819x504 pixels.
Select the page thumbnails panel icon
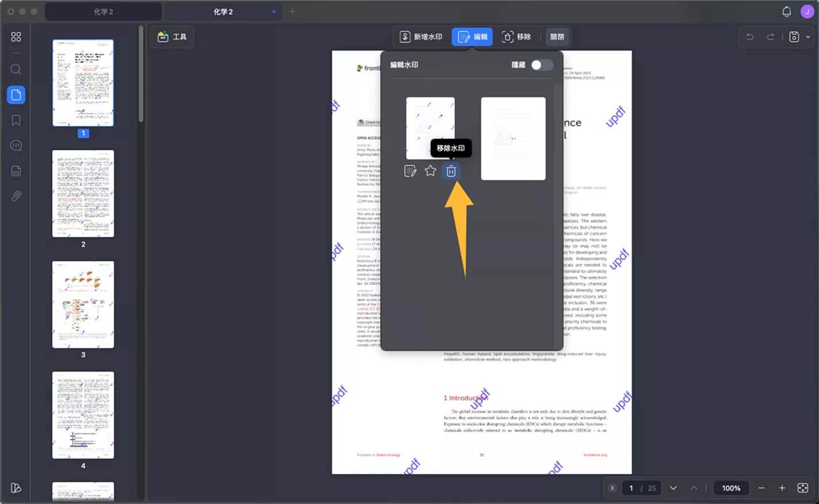coord(16,95)
